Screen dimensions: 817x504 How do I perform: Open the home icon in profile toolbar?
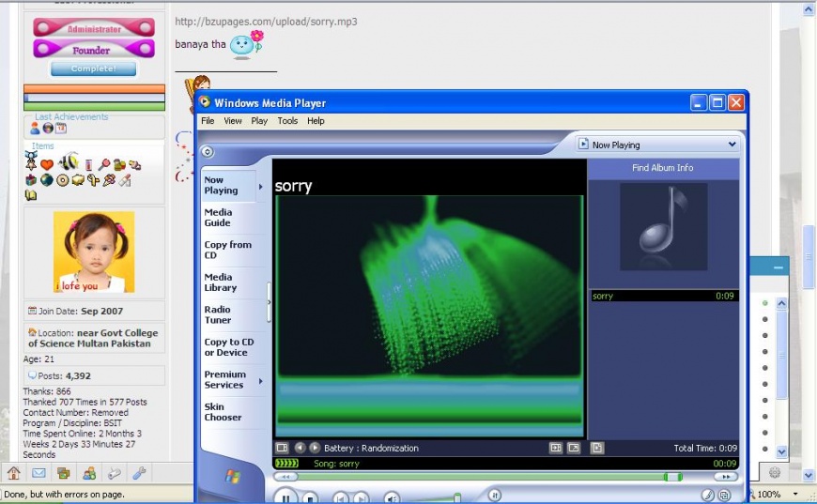[14, 473]
